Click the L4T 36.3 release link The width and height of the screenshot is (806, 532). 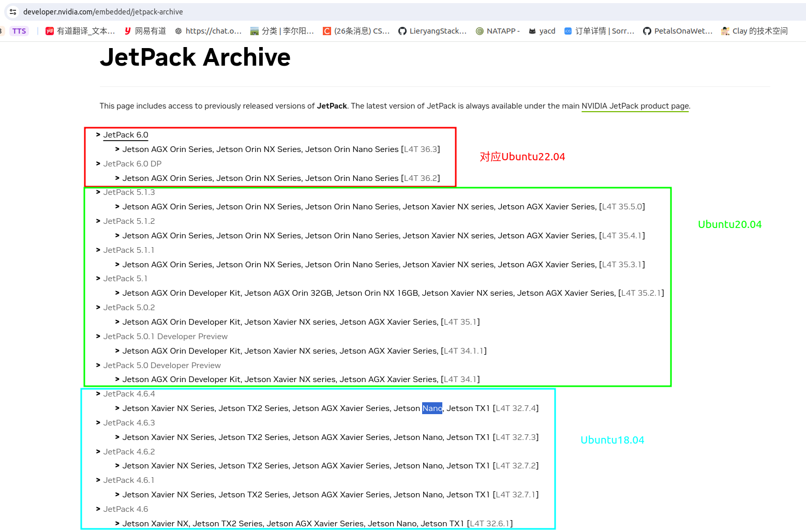pyautogui.click(x=421, y=149)
